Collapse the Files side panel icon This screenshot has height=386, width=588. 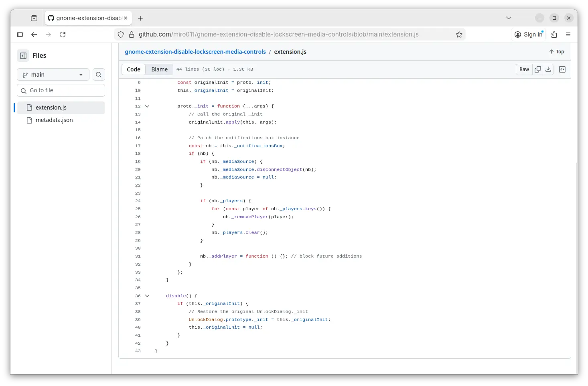pyautogui.click(x=23, y=56)
